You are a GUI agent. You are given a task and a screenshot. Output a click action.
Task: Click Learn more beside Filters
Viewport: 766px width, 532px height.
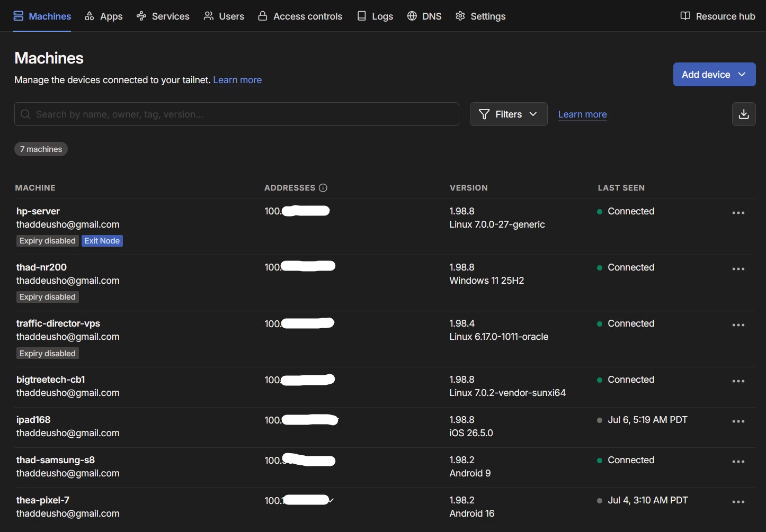(582, 114)
